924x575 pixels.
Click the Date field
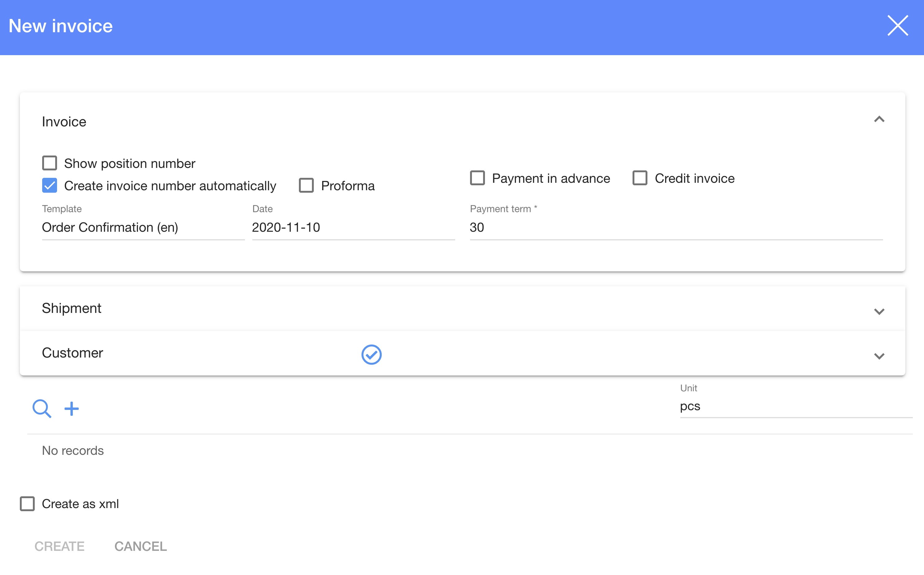(x=353, y=227)
